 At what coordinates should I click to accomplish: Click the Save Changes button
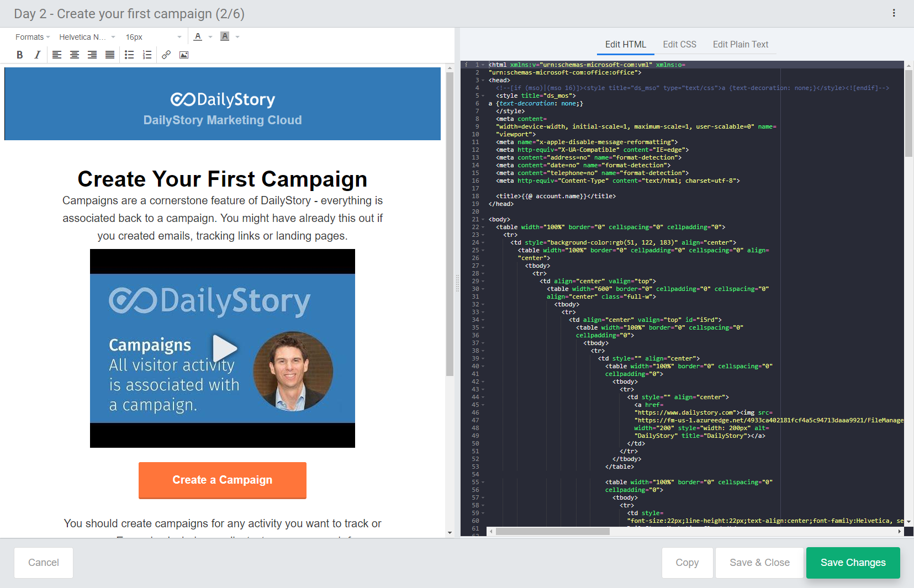853,563
